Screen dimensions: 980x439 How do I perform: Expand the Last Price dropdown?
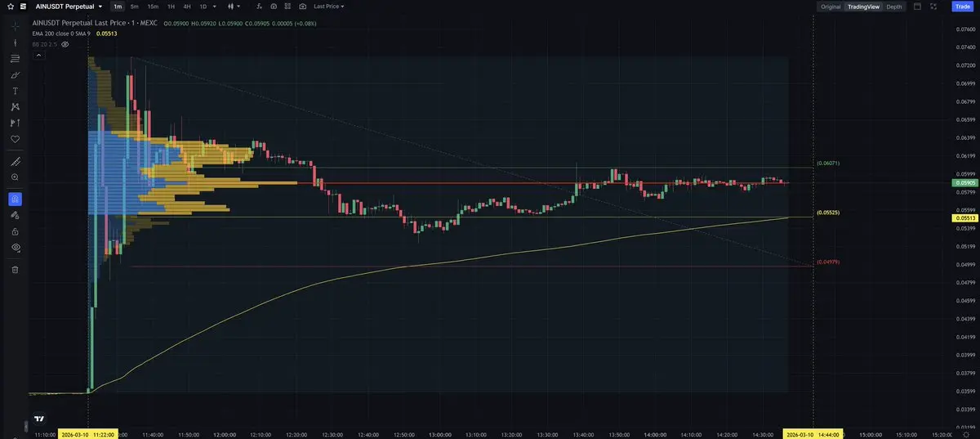[329, 6]
